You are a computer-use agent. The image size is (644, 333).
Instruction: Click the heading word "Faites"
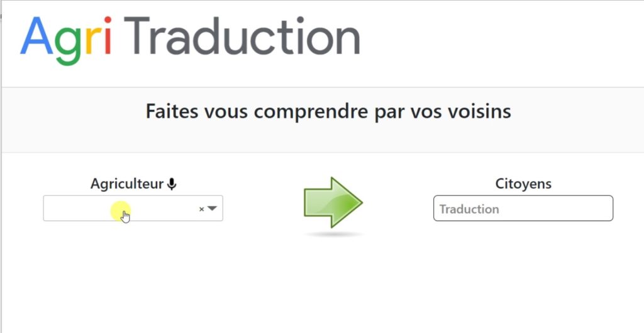point(169,112)
